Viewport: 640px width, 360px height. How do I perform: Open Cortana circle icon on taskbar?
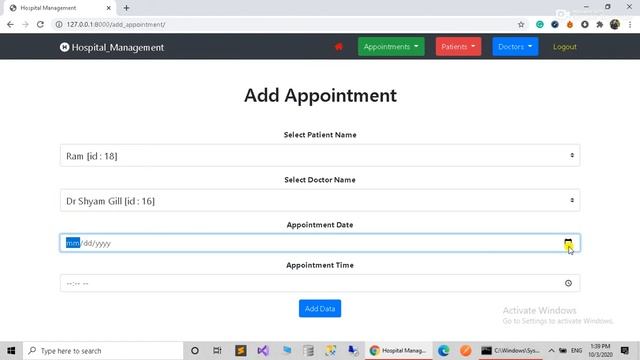pos(195,351)
